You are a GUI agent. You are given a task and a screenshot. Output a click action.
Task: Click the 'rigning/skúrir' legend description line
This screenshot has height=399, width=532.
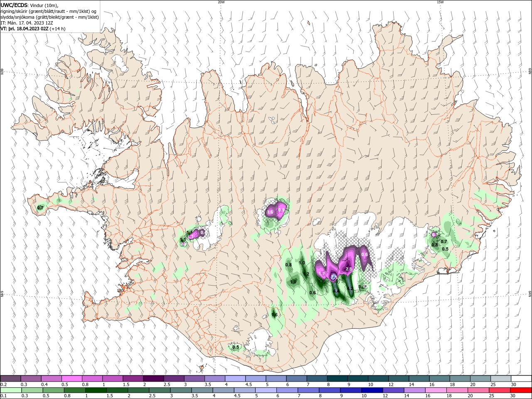coord(48,11)
